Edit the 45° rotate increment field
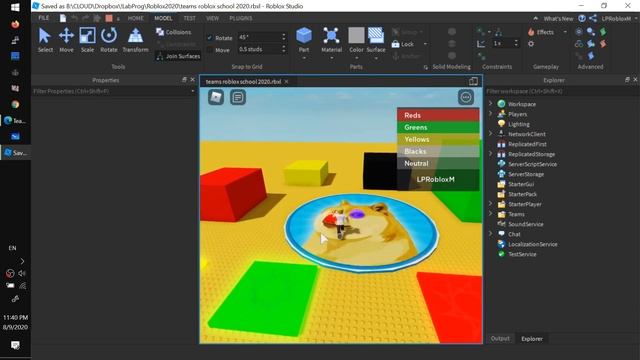 pyautogui.click(x=260, y=37)
